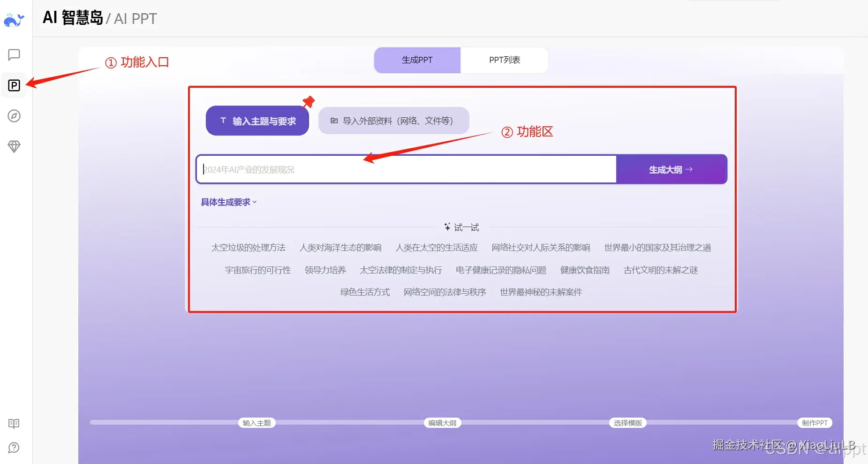Click the whale logo at top left
This screenshot has height=464, width=868.
point(14,19)
